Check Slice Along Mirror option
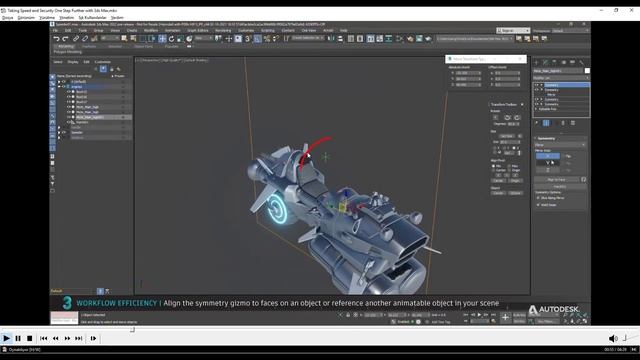The image size is (640, 360). 538,198
